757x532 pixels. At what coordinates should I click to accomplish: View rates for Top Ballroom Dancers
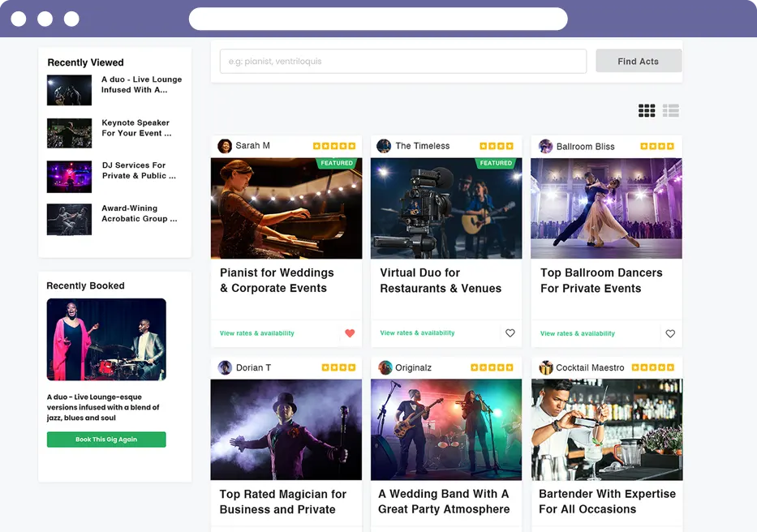[578, 333]
